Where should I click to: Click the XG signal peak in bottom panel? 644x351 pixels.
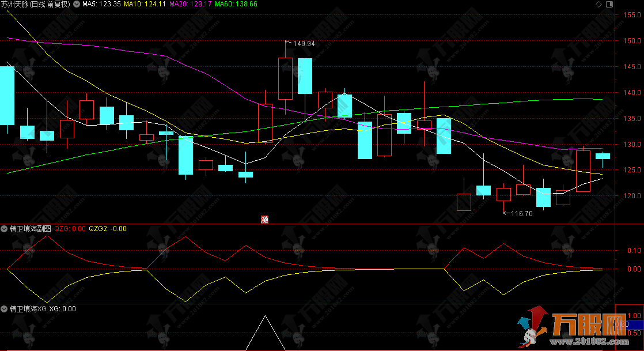click(266, 316)
